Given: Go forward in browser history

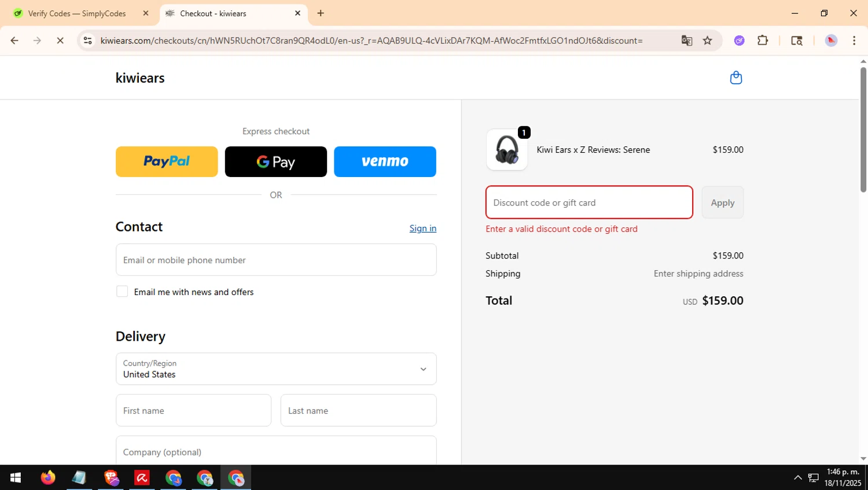Looking at the screenshot, I should pyautogui.click(x=37, y=40).
